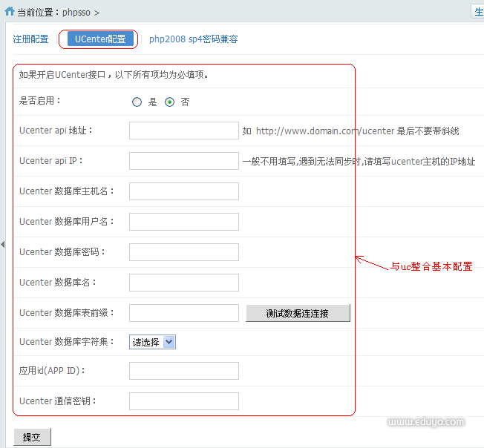Open the UCenter配置 tab

point(100,39)
